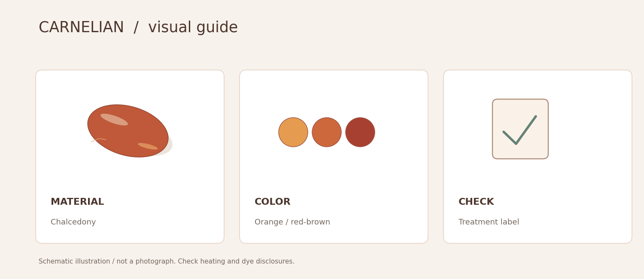This screenshot has height=279, width=644.
Task: Click the Orange / red-brown text
Action: point(292,222)
